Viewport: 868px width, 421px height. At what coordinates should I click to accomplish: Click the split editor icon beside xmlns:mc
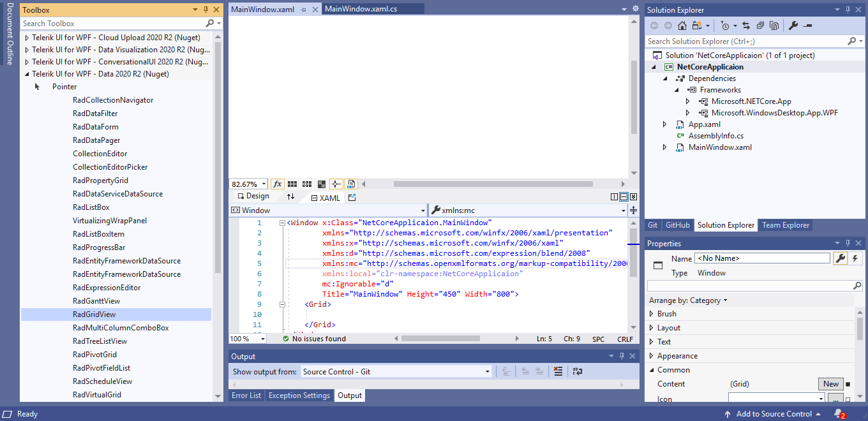click(634, 210)
